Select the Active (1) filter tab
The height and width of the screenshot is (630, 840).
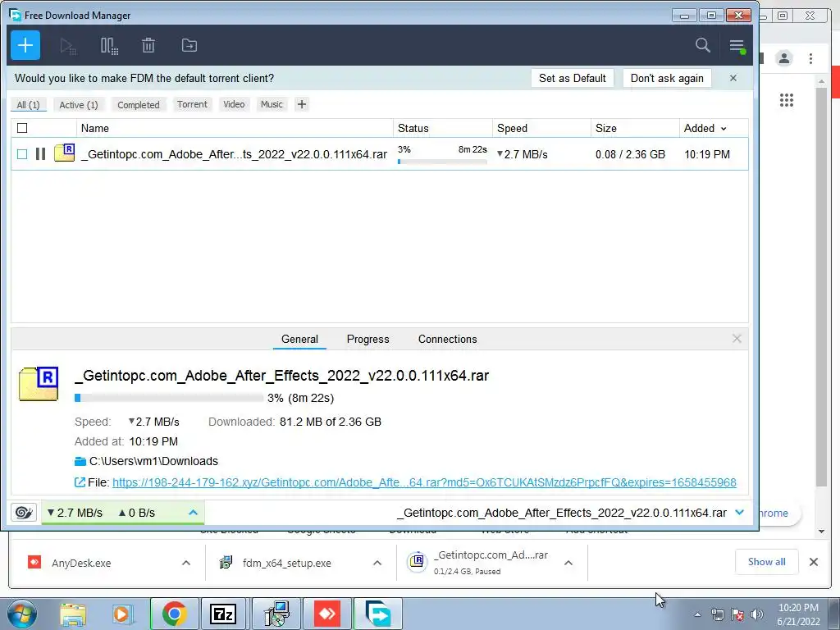tap(79, 104)
